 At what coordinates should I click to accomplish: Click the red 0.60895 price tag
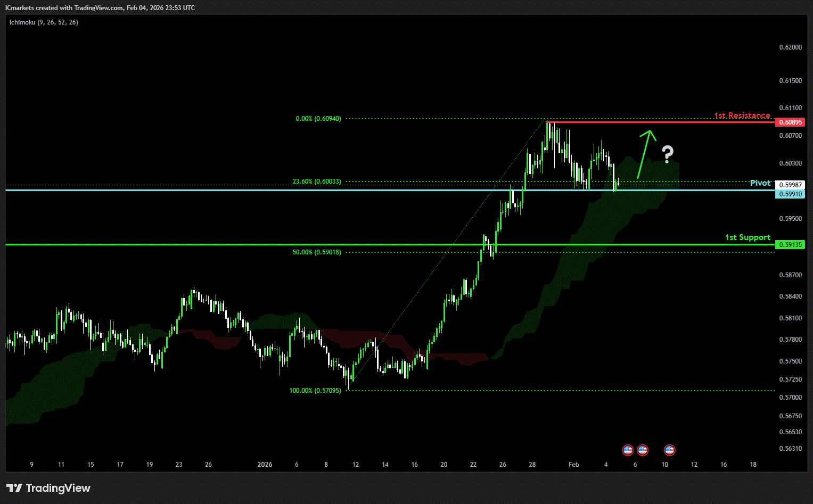pos(790,122)
